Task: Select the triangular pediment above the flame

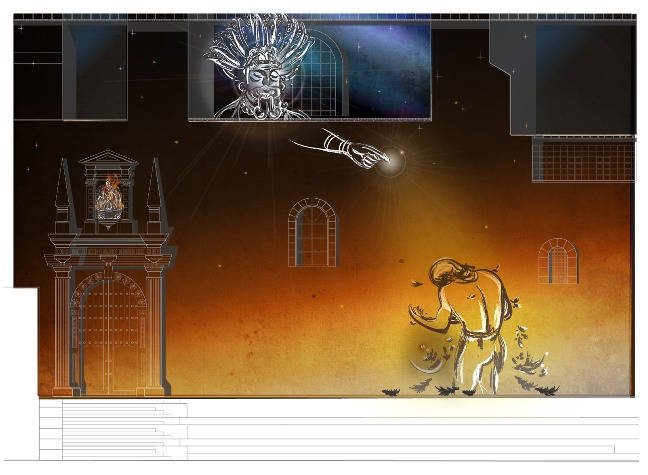Action: (x=110, y=158)
